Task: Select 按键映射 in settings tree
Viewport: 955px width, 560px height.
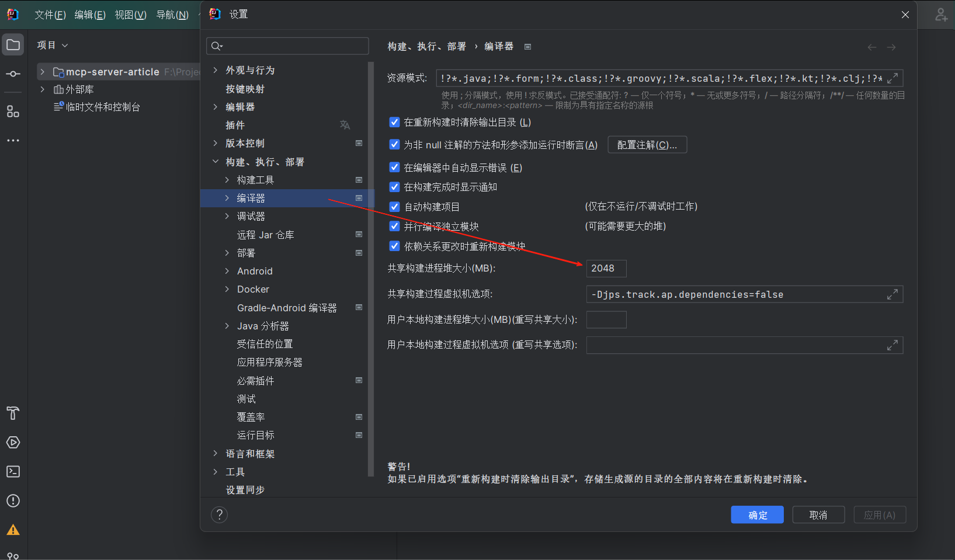Action: tap(245, 89)
